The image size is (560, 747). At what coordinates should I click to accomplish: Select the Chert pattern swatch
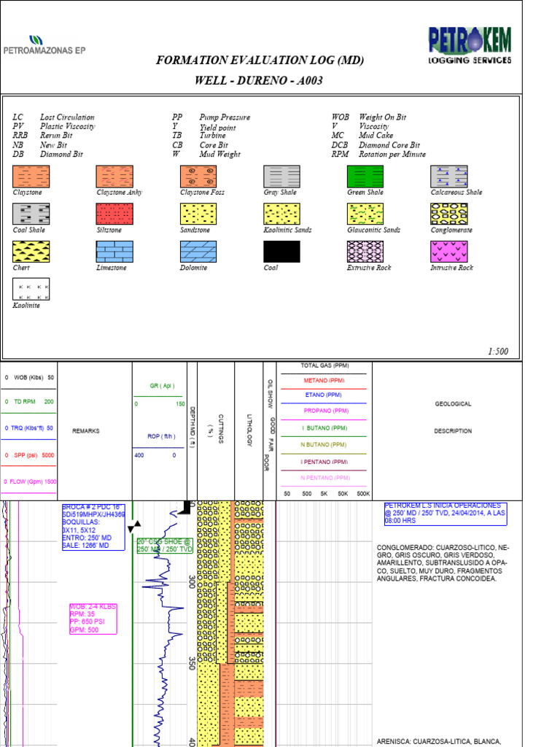[31, 252]
